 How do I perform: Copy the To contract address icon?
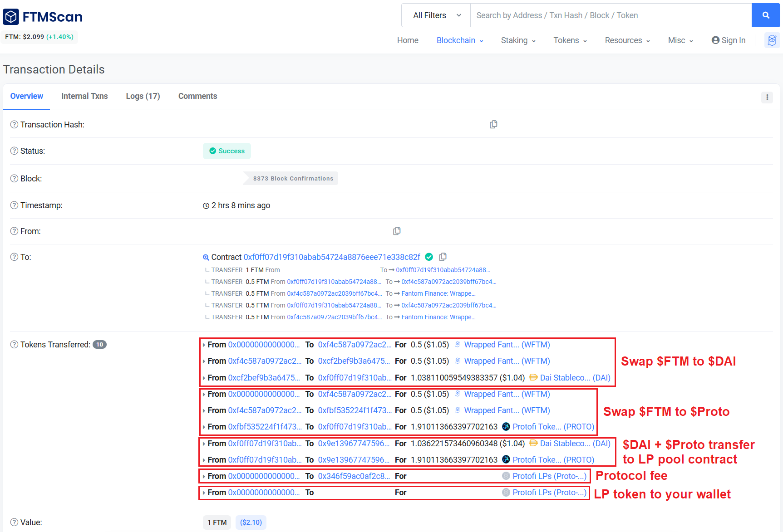(443, 257)
